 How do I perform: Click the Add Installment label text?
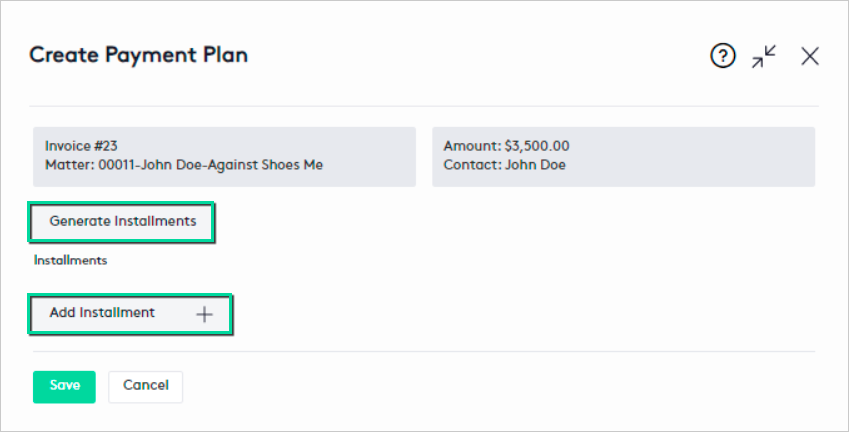[102, 313]
